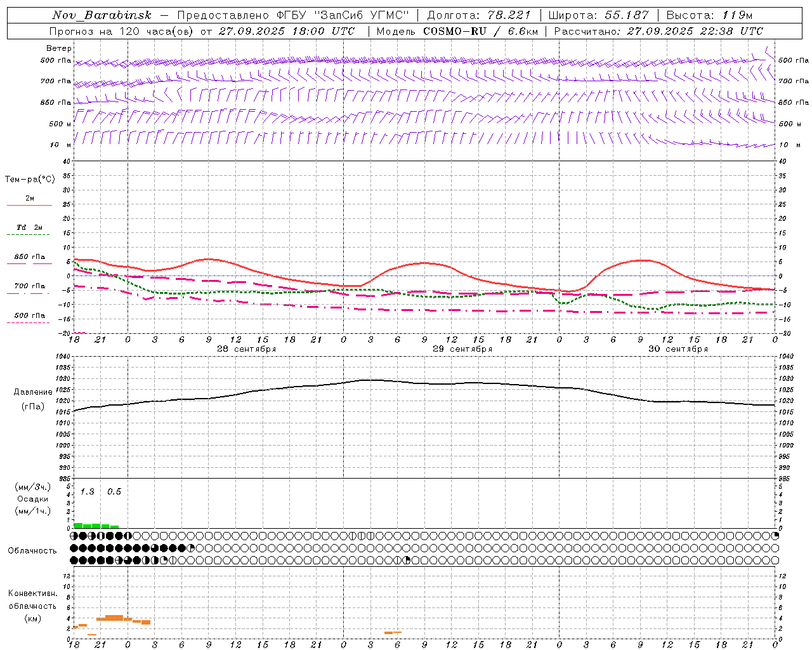Click the 30 сентября date label
Viewport: 812px width, 650px height.
click(678, 349)
